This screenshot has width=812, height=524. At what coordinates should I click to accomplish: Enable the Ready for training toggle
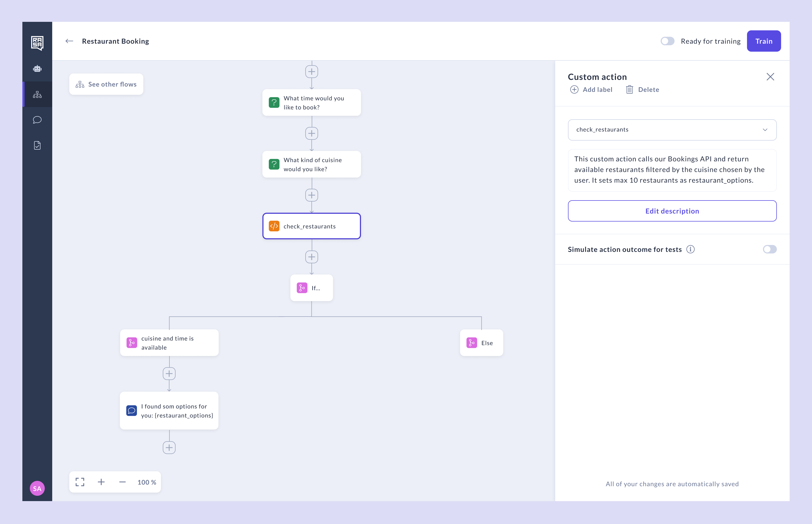[667, 41]
